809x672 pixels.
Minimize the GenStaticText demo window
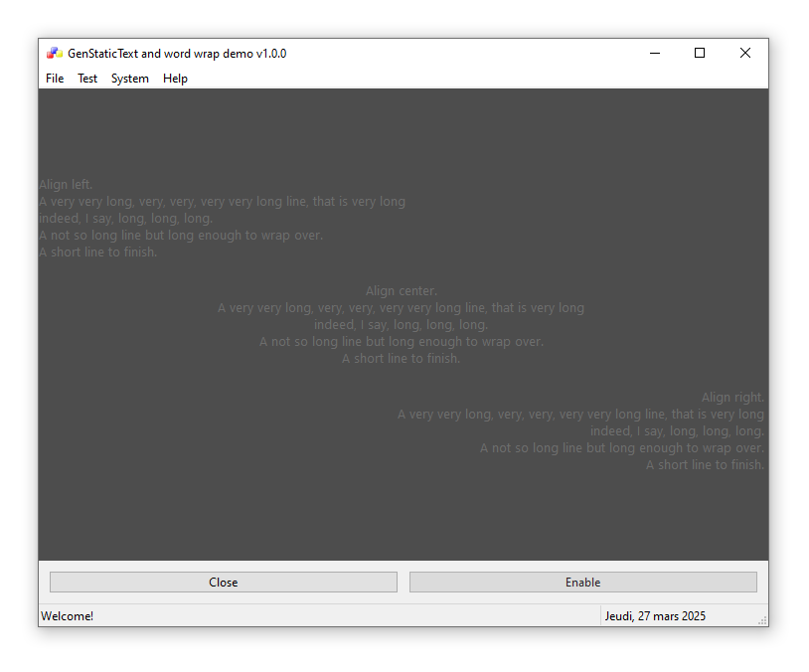point(655,54)
